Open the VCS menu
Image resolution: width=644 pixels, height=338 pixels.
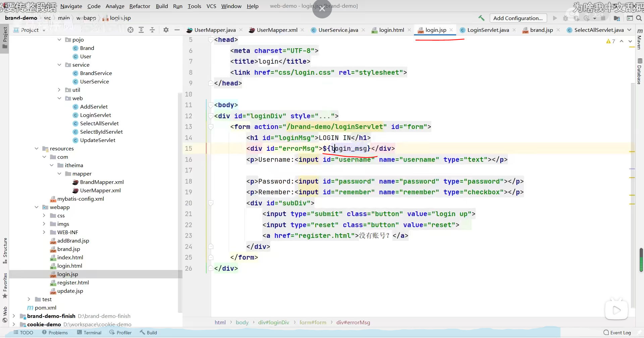211,6
